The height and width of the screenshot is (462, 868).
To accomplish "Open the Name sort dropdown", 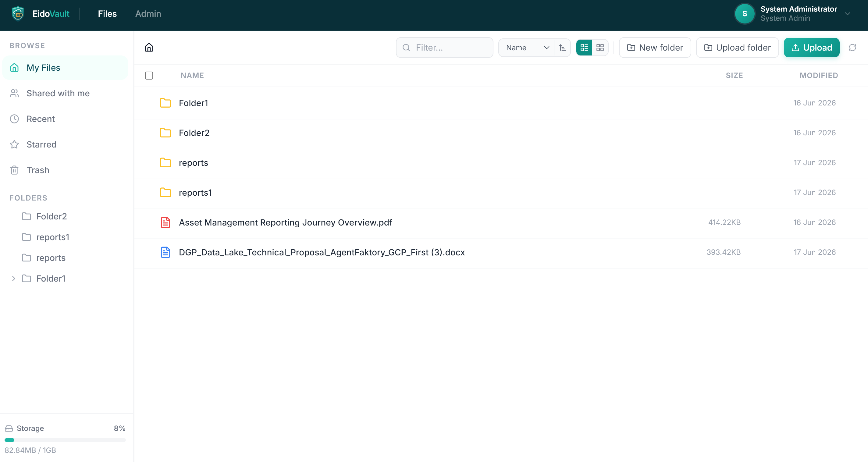I will 527,48.
